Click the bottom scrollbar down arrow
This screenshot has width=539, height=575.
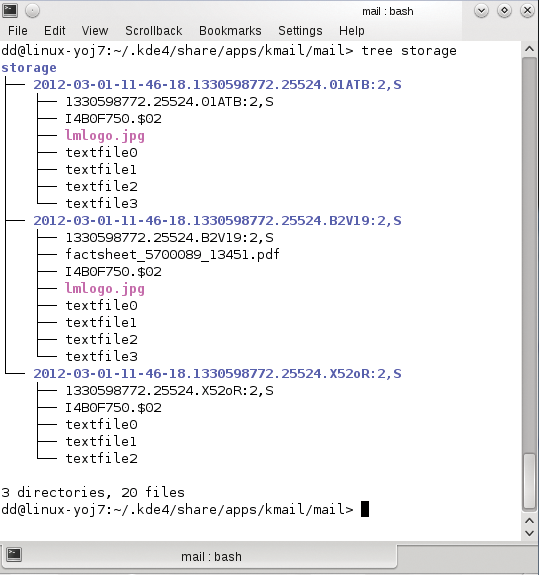(x=529, y=533)
